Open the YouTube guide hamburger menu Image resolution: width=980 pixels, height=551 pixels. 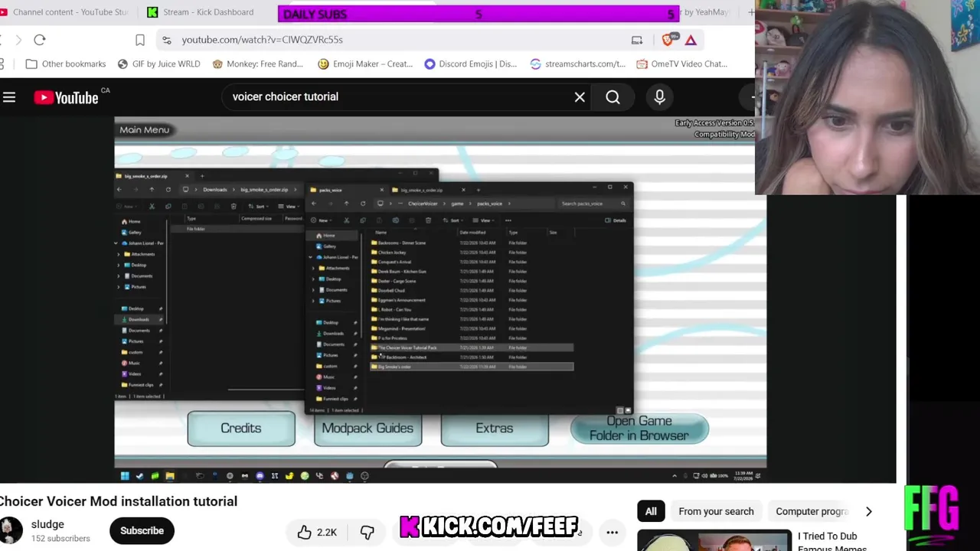(9, 97)
